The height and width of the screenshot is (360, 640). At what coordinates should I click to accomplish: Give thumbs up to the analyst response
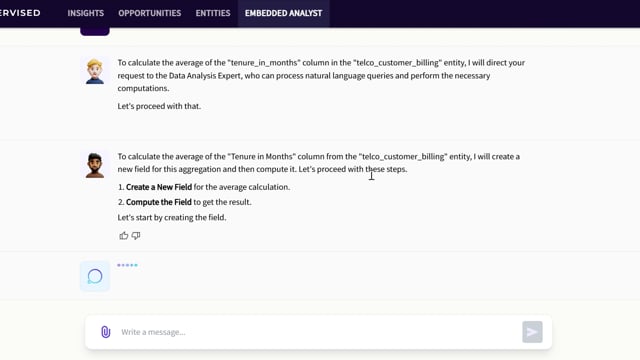click(x=124, y=236)
